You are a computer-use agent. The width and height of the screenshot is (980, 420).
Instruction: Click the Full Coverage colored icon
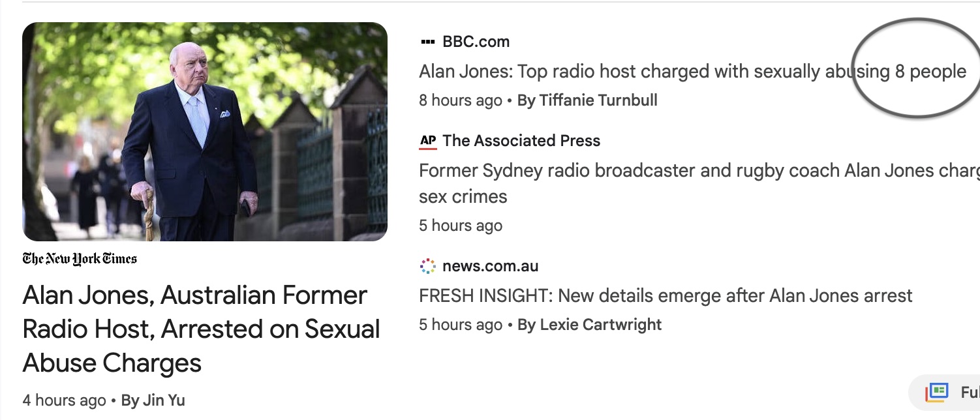tap(936, 393)
